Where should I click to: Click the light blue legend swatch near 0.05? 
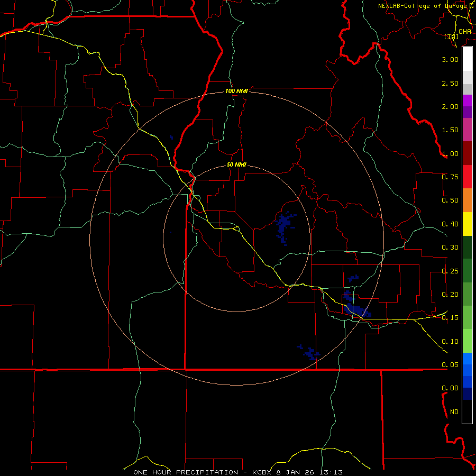[467, 359]
